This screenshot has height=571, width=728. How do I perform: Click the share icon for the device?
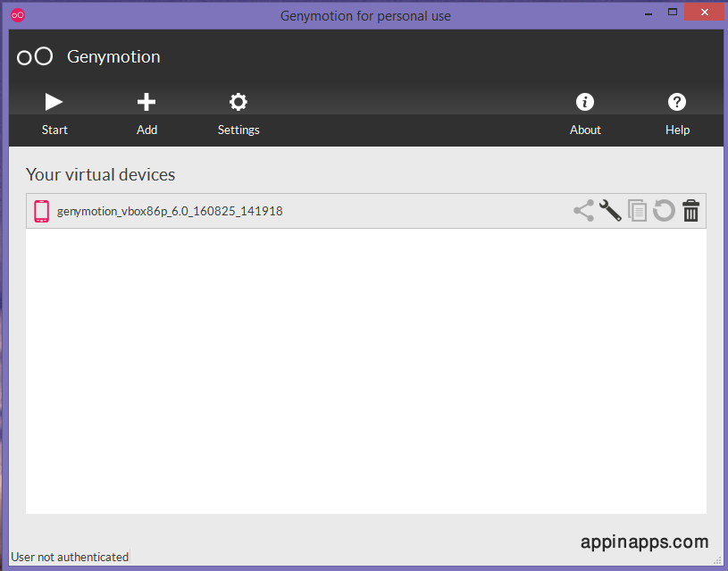tap(583, 211)
